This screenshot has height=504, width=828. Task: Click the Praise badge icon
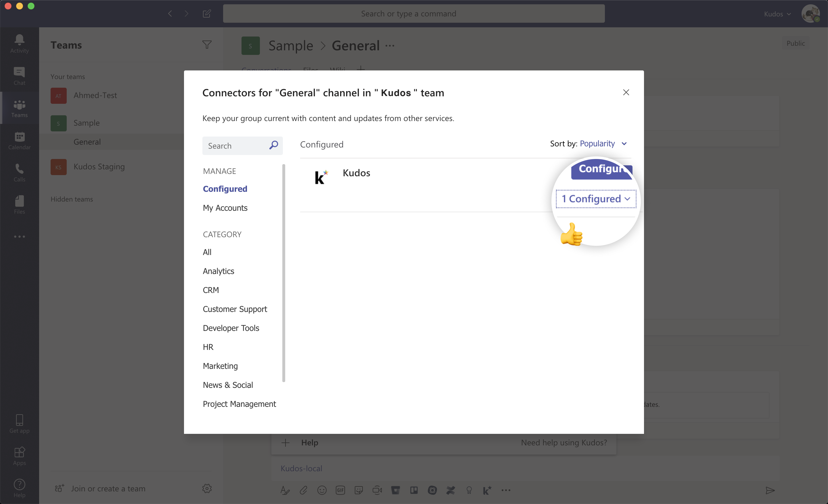469,490
